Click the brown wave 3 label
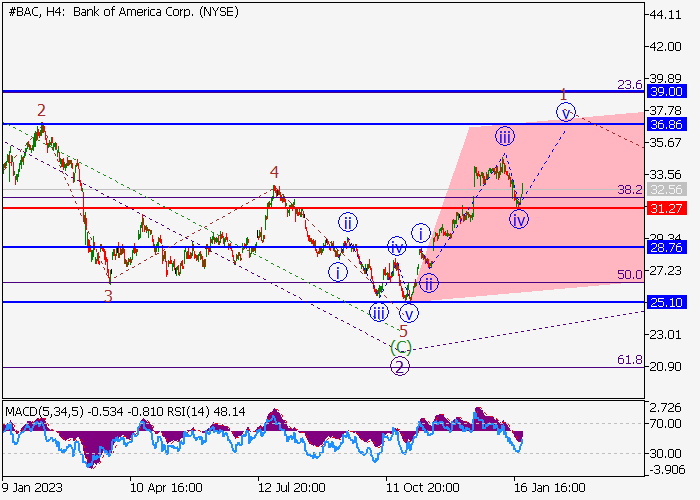The image size is (700, 500). (108, 296)
